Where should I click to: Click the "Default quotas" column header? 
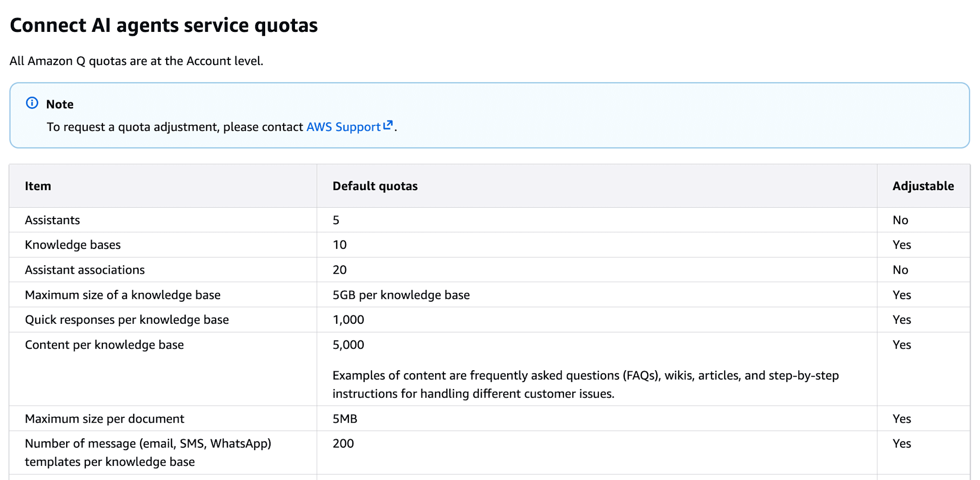(x=375, y=186)
